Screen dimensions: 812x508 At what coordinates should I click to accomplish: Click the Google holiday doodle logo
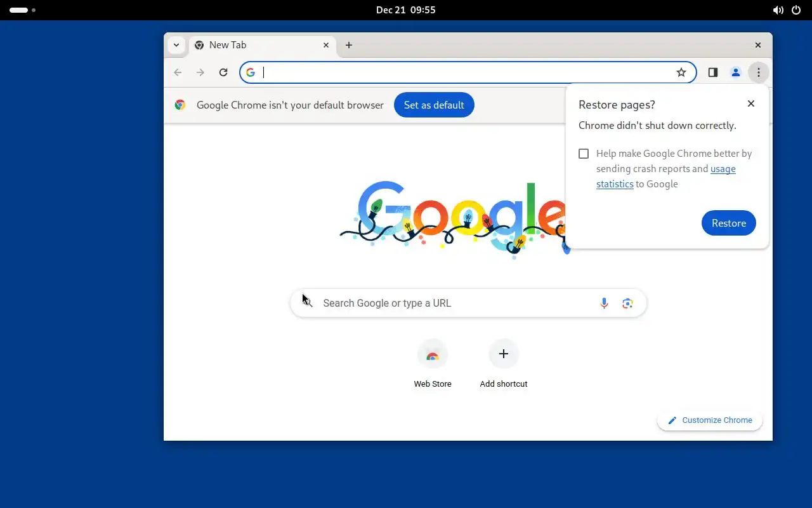pyautogui.click(x=454, y=220)
